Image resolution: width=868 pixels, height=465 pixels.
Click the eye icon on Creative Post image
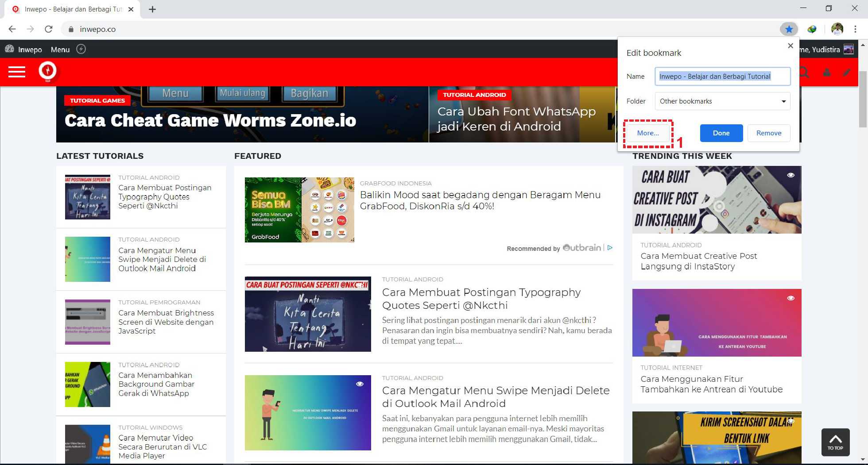coord(790,175)
